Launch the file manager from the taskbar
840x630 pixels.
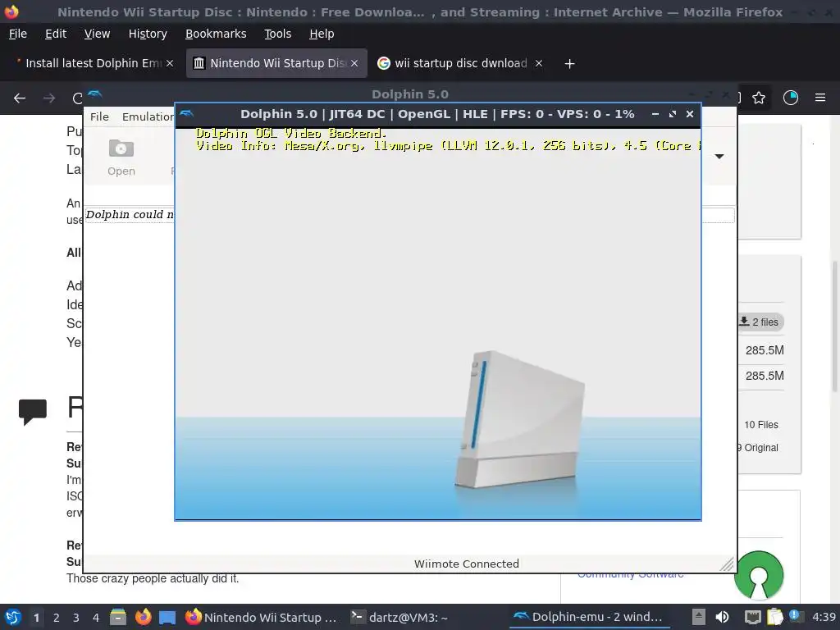coord(118,617)
